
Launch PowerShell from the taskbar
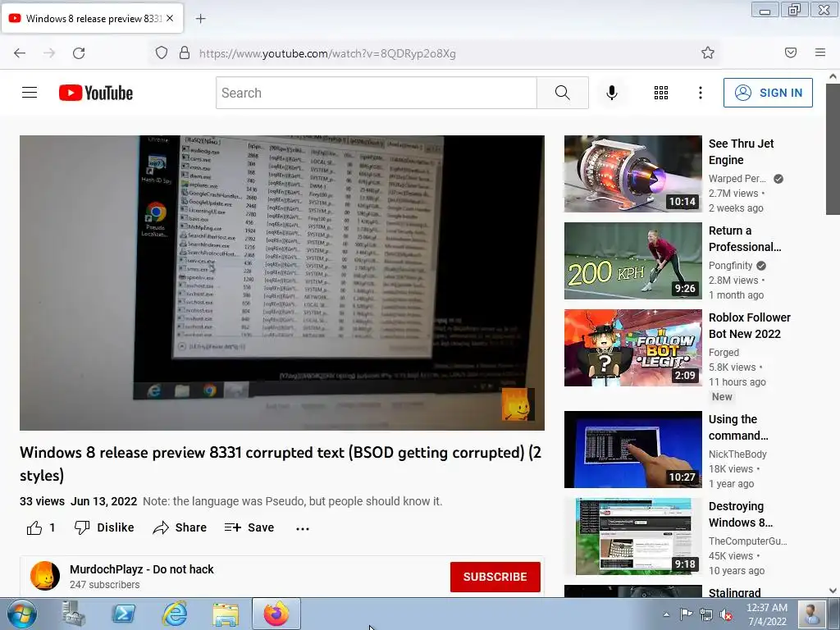[123, 614]
